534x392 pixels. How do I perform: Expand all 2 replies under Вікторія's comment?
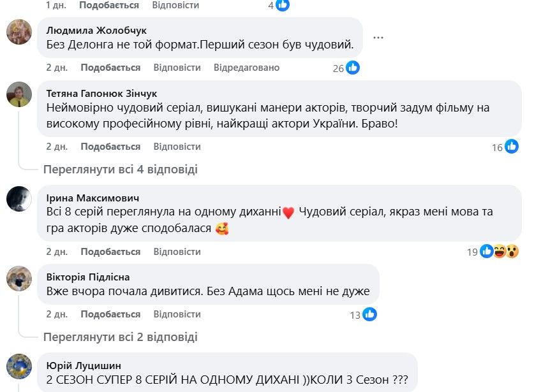pos(120,337)
